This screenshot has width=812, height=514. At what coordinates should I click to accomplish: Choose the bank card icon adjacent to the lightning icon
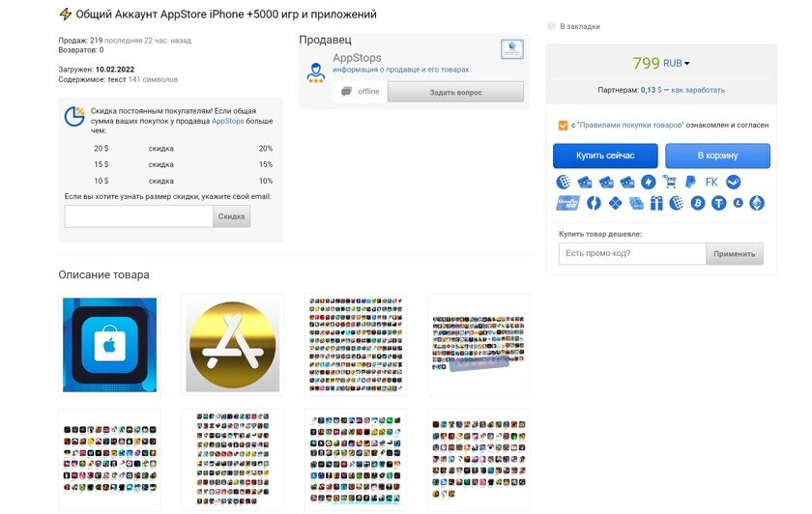(627, 182)
